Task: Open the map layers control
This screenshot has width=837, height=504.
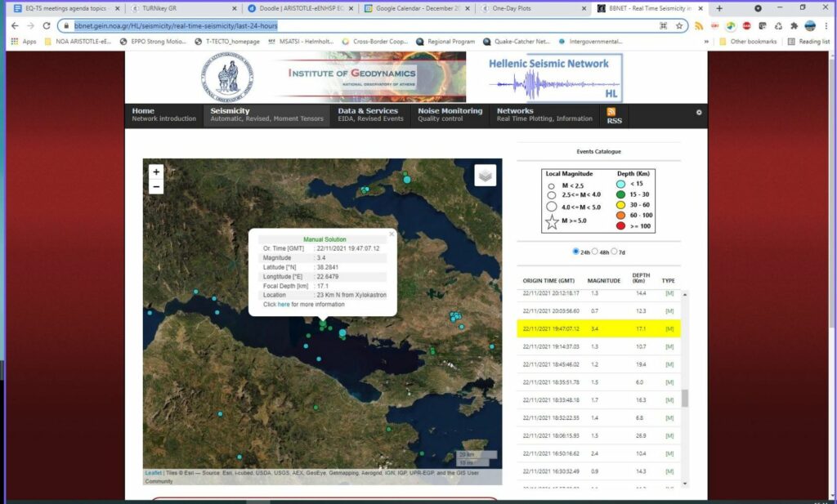Action: (485, 176)
